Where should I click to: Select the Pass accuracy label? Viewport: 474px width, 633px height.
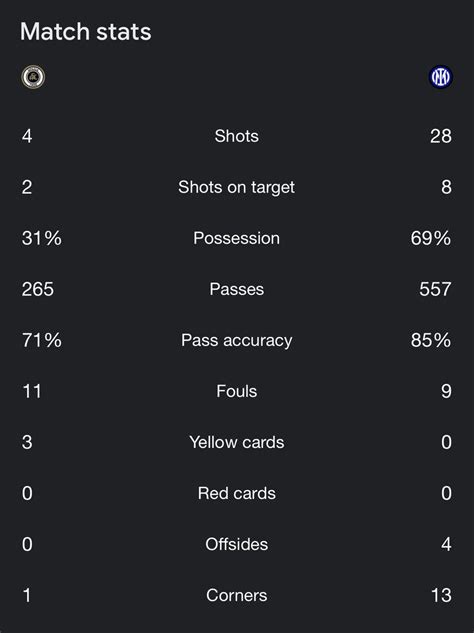pyautogui.click(x=237, y=340)
